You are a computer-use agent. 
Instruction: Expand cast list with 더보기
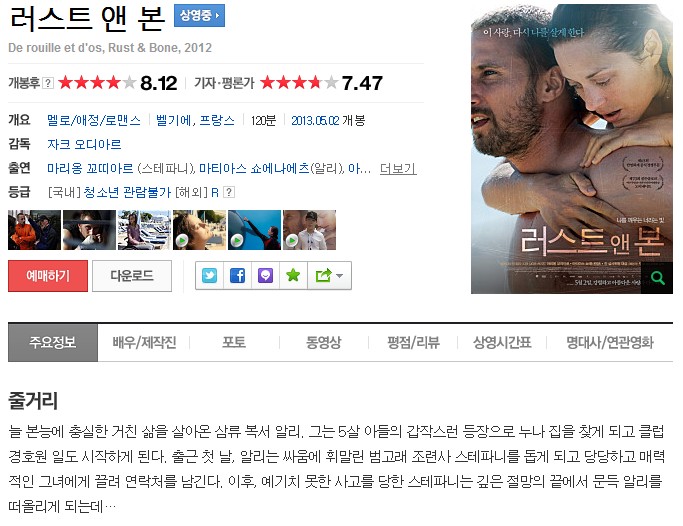click(x=398, y=169)
